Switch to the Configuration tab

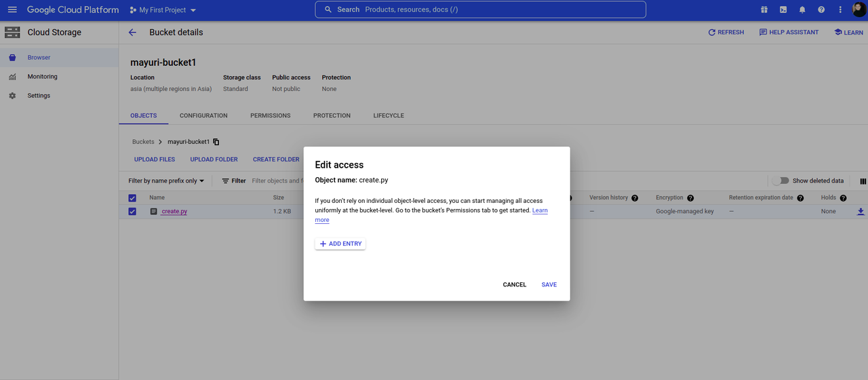pyautogui.click(x=203, y=116)
